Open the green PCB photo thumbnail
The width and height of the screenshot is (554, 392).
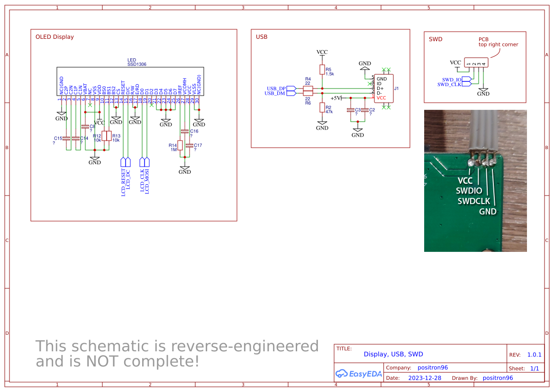click(x=475, y=181)
